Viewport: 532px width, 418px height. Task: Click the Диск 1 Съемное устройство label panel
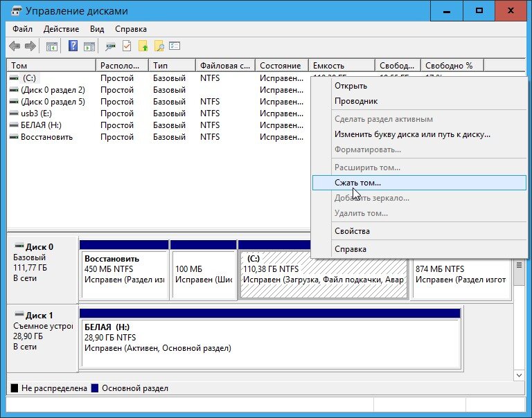43,338
